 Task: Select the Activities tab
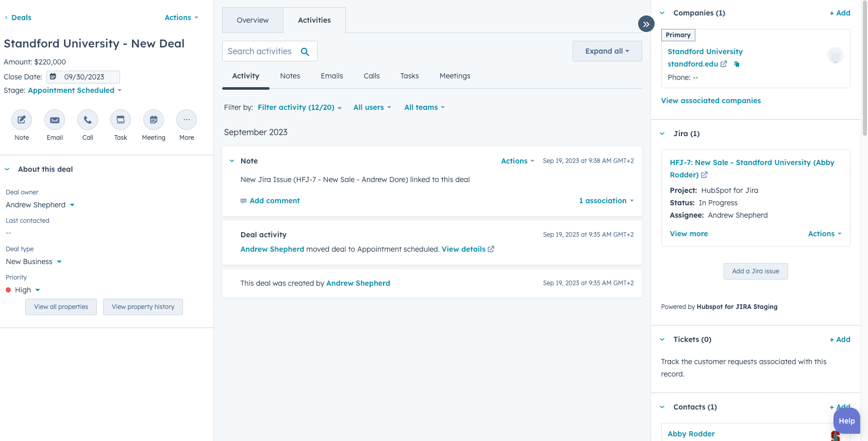[314, 20]
